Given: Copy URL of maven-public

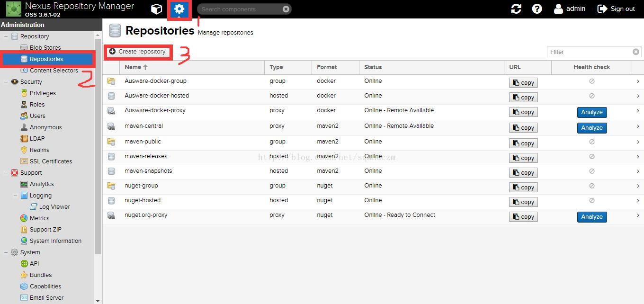Looking at the screenshot, I should pos(523,143).
